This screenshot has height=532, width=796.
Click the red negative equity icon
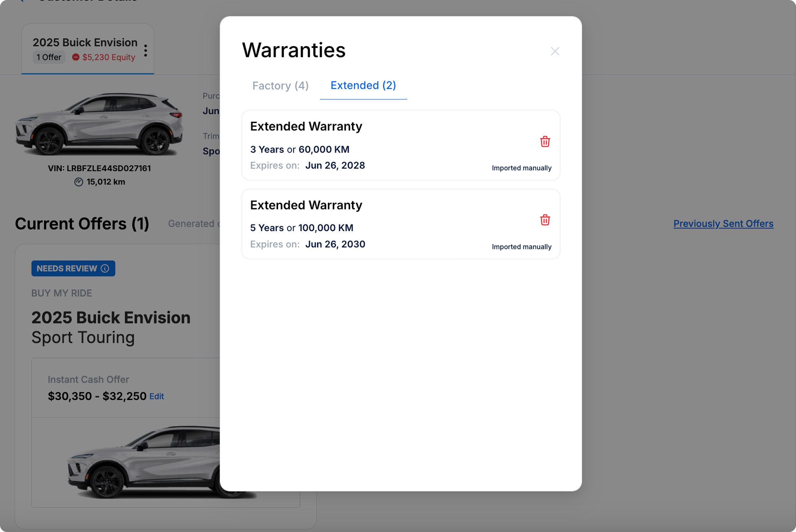point(76,57)
